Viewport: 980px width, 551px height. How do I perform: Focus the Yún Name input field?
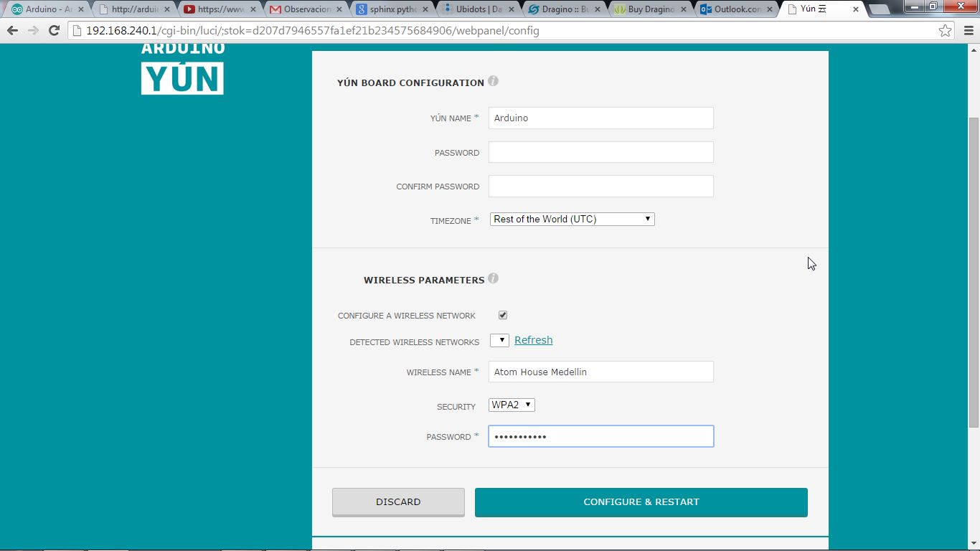click(601, 118)
